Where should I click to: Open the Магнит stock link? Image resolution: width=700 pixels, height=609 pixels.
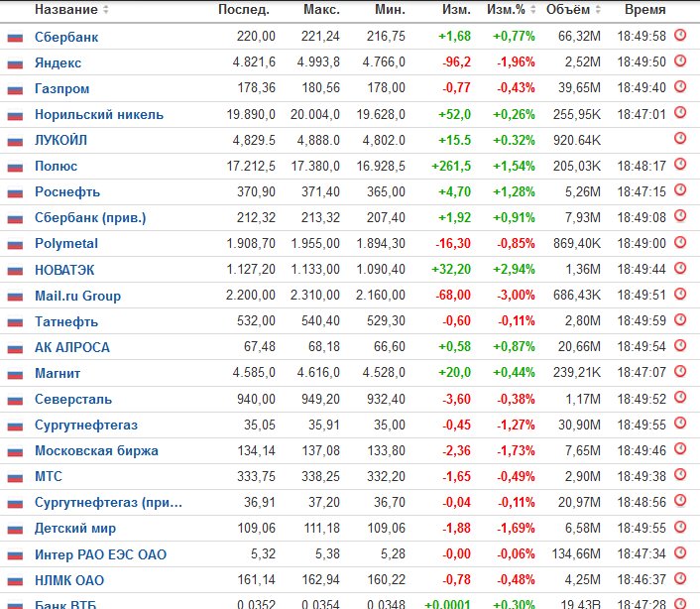(x=58, y=373)
